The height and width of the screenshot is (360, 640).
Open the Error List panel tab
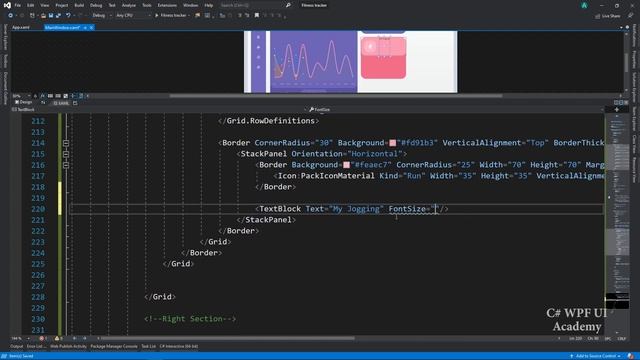click(36, 347)
